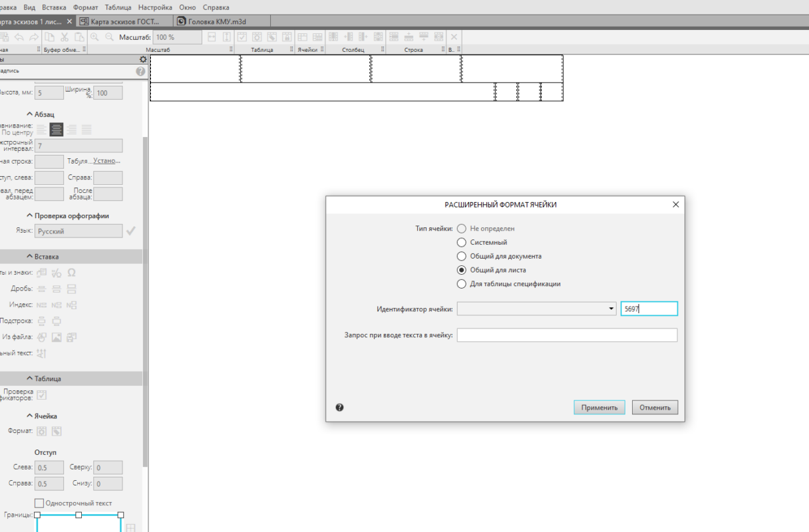Viewport: 809px width, 532px height.
Task: Click the insert picture from file icon
Action: pyautogui.click(x=57, y=337)
